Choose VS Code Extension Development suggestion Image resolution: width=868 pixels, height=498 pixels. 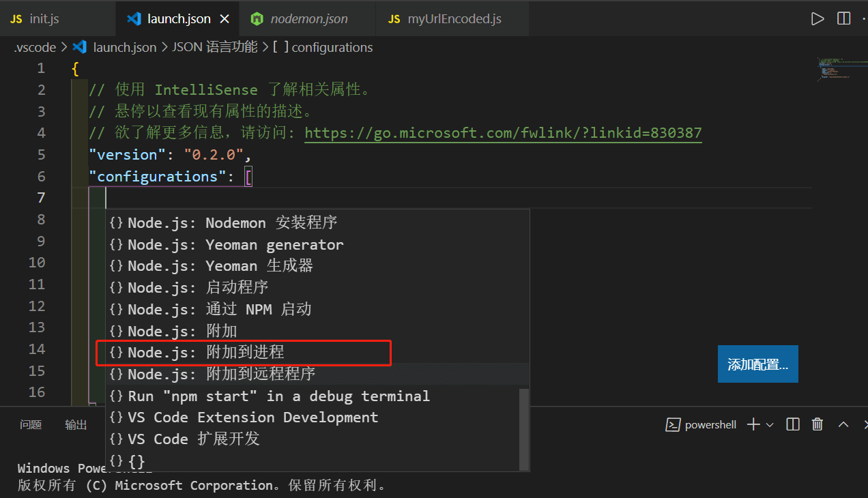(313, 418)
